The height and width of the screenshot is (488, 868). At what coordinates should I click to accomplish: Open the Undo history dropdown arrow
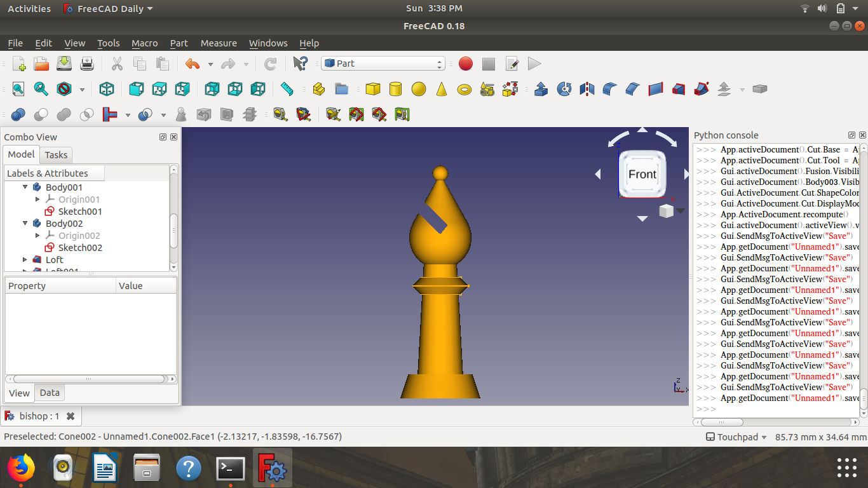pos(210,64)
